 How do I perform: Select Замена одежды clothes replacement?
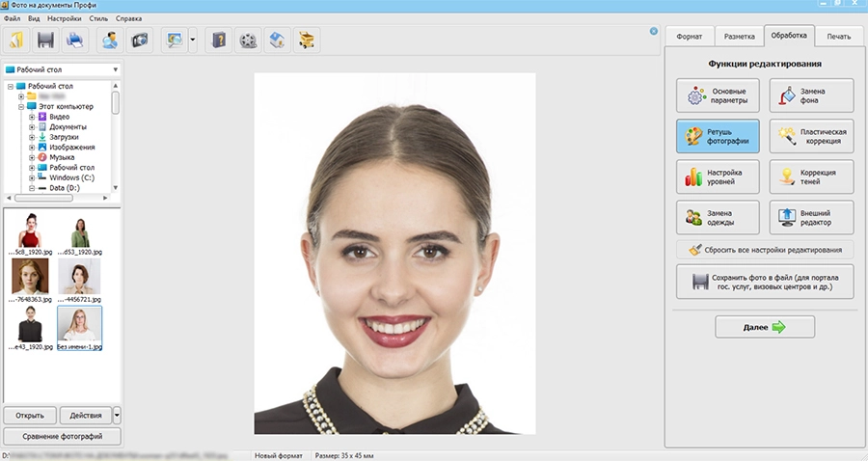pyautogui.click(x=718, y=217)
